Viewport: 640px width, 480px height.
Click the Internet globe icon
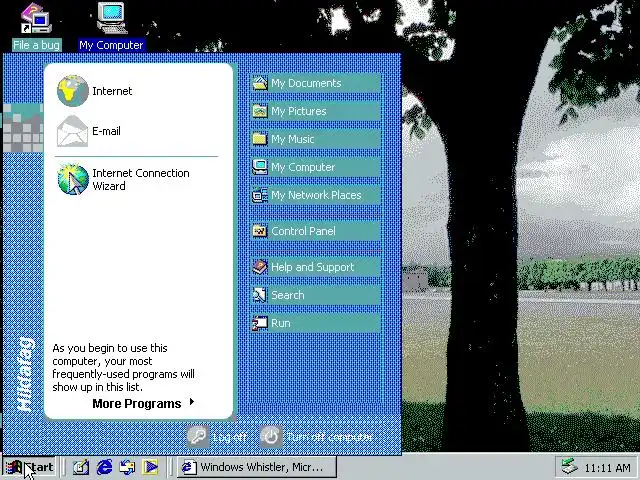pos(73,91)
